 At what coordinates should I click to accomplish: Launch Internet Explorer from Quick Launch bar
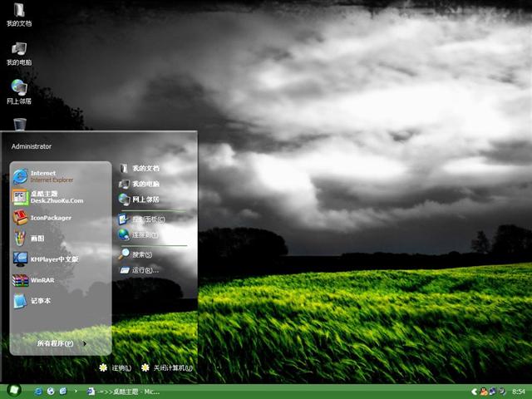tap(38, 392)
